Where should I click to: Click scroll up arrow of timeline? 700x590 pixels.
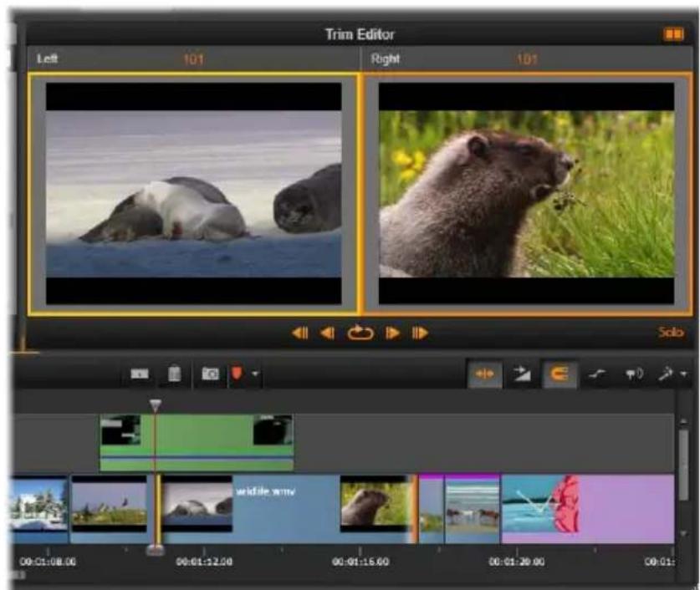683,421
